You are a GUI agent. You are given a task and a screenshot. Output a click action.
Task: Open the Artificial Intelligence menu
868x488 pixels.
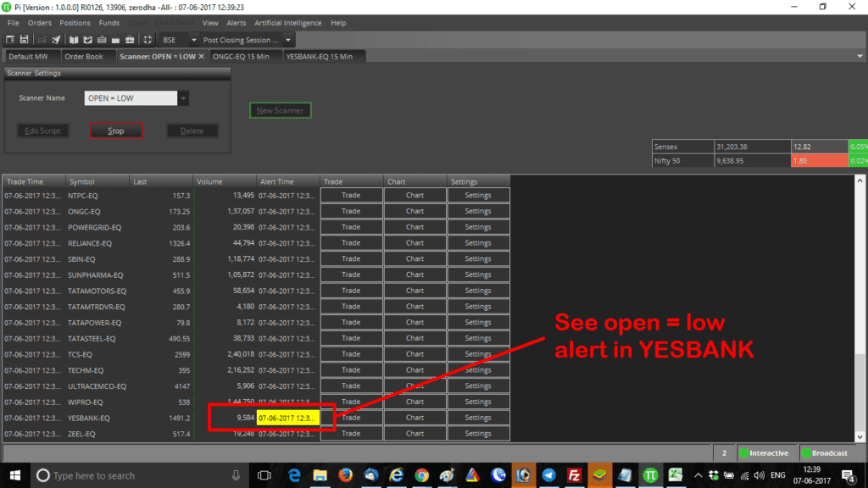(x=287, y=23)
